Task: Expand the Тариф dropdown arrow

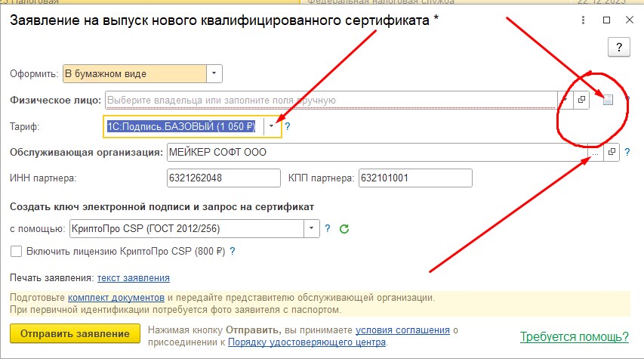Action: 272,126
